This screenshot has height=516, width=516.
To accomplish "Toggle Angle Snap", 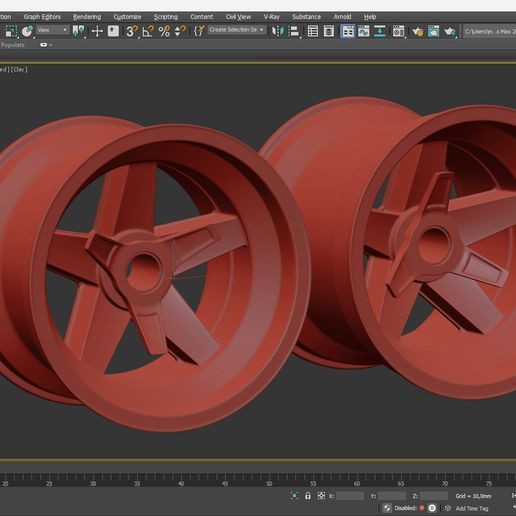I will [x=148, y=31].
